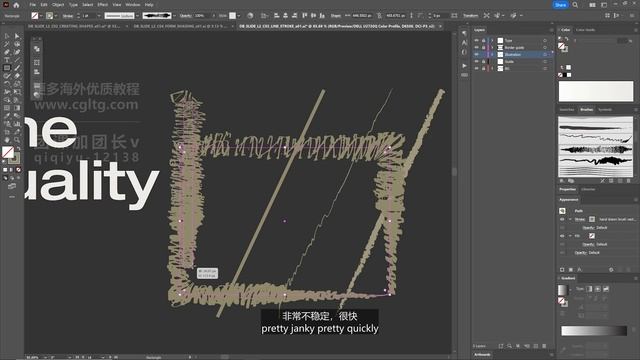
Task: Select the Eraser tool
Action: click(x=17, y=76)
